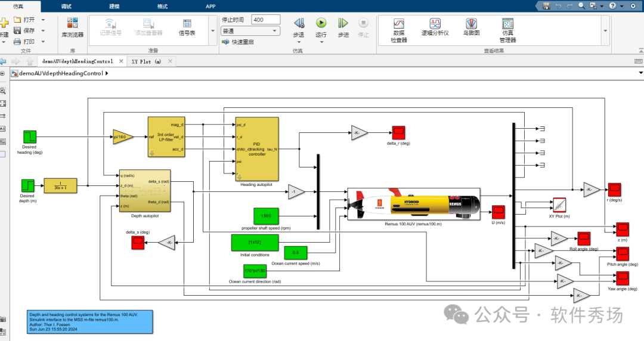This screenshot has height=341, width=644.
Task: Step back the simulation (步退)
Action: tap(299, 27)
